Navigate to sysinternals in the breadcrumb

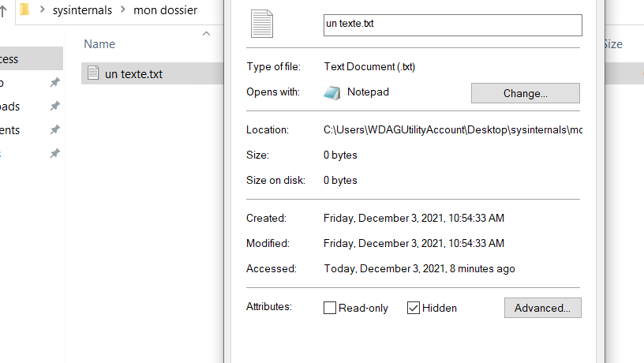point(83,11)
